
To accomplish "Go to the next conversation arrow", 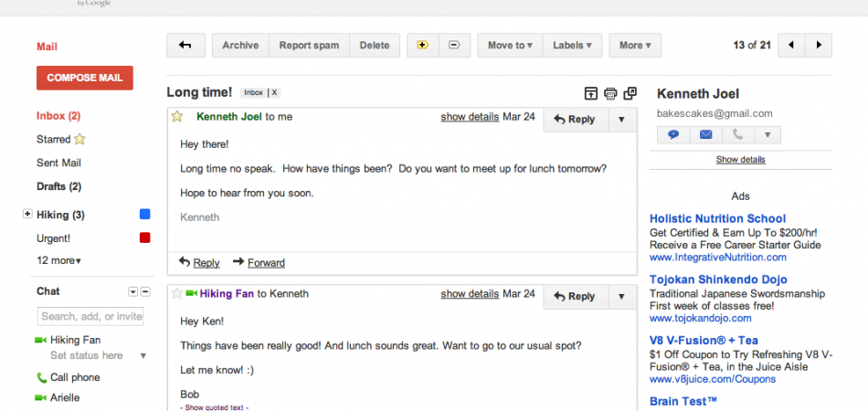I will [x=819, y=46].
